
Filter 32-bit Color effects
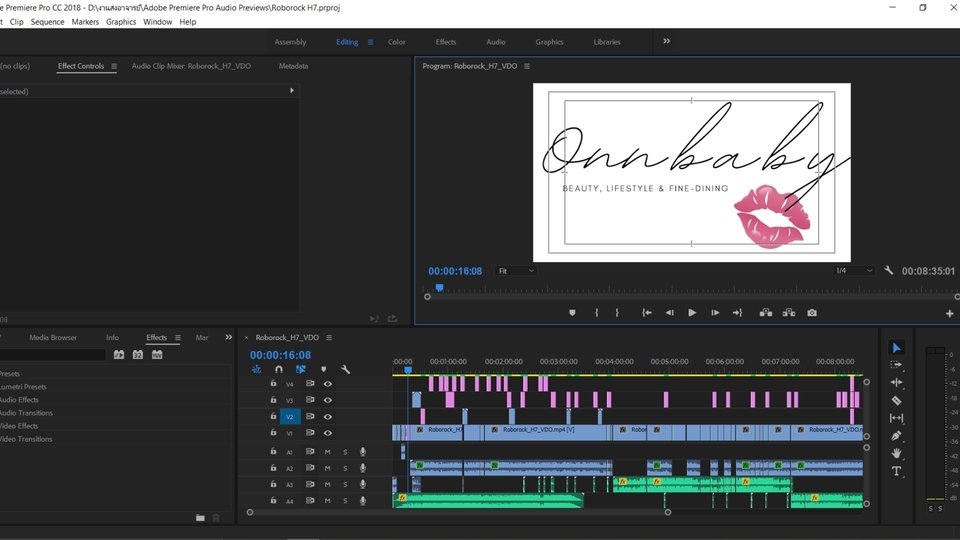coord(138,354)
